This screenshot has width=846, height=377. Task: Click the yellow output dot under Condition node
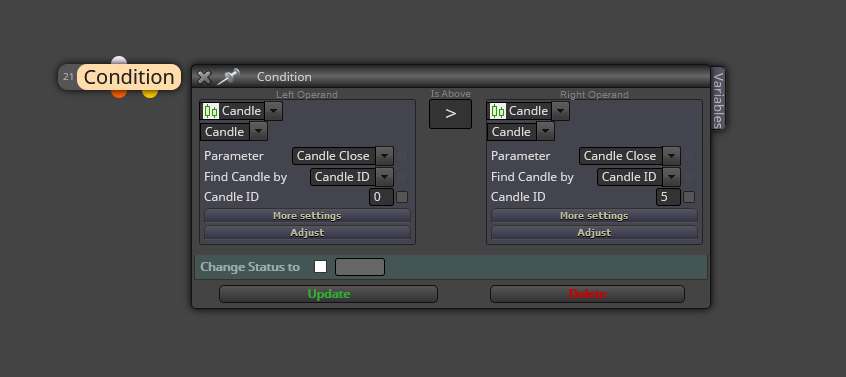click(x=149, y=93)
